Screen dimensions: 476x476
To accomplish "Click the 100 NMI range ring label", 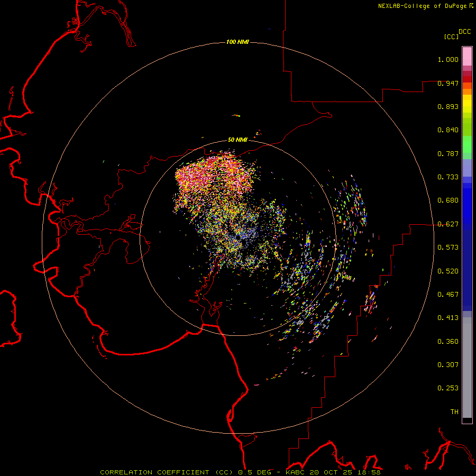I will 237,42.
